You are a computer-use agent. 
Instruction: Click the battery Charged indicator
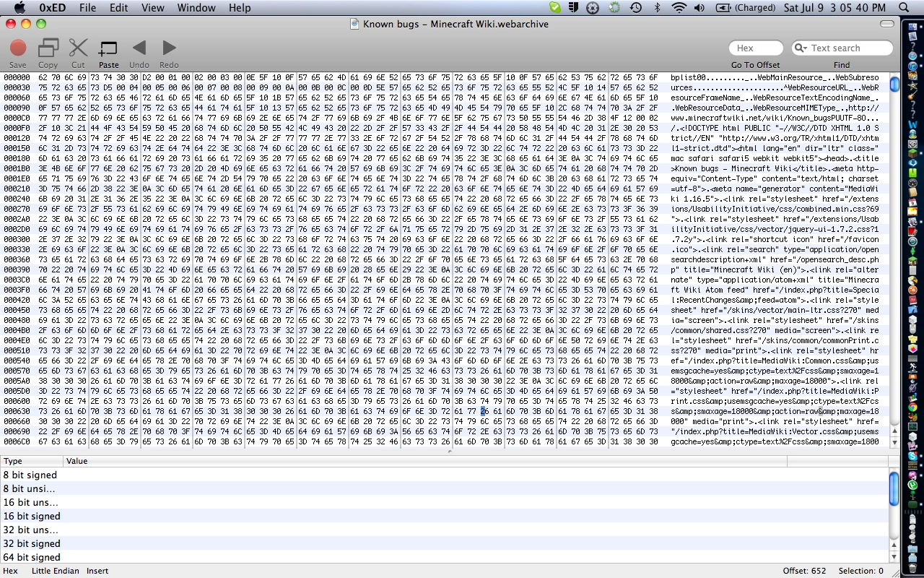click(x=746, y=8)
